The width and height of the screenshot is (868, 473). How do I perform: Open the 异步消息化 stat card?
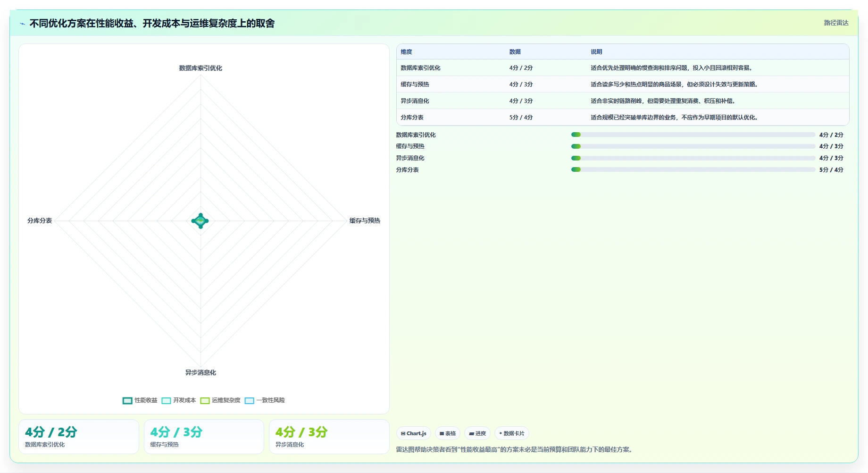pos(329,437)
